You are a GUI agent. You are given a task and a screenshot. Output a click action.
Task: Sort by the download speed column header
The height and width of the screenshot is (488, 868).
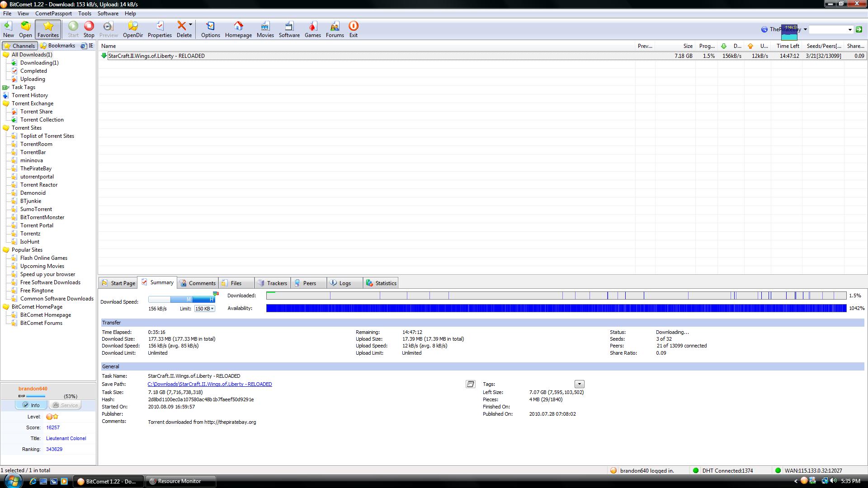tap(730, 46)
